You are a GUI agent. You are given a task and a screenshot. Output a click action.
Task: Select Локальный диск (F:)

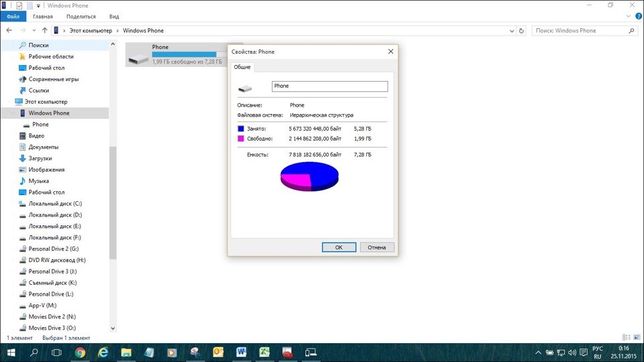pos(55,237)
